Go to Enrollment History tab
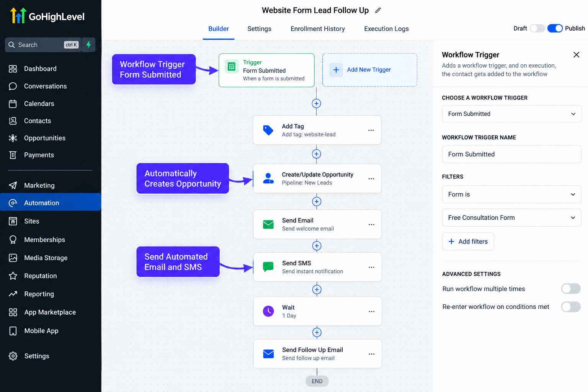The width and height of the screenshot is (588, 392). coord(318,29)
